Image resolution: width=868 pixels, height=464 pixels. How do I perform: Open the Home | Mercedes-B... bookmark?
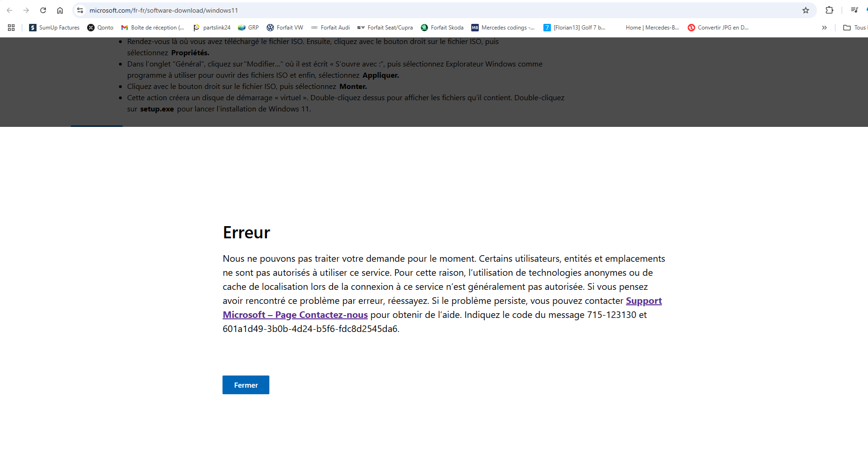pos(652,28)
